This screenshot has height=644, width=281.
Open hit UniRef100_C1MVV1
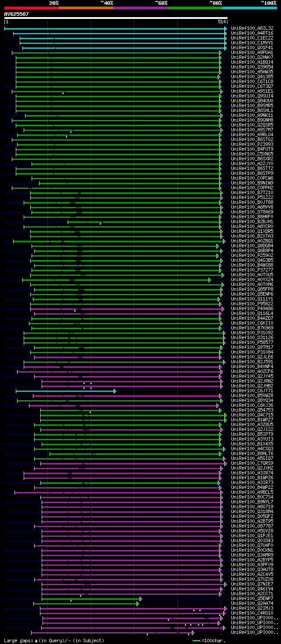click(x=252, y=43)
